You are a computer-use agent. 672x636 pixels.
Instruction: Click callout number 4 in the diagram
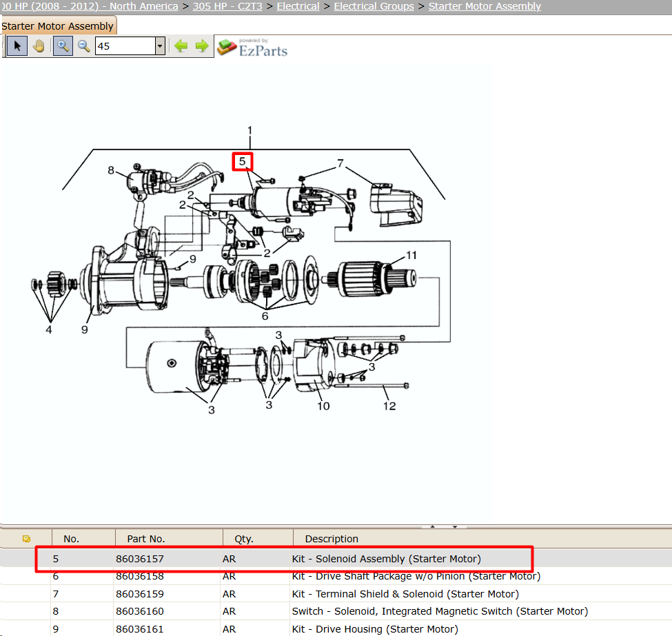[x=49, y=329]
